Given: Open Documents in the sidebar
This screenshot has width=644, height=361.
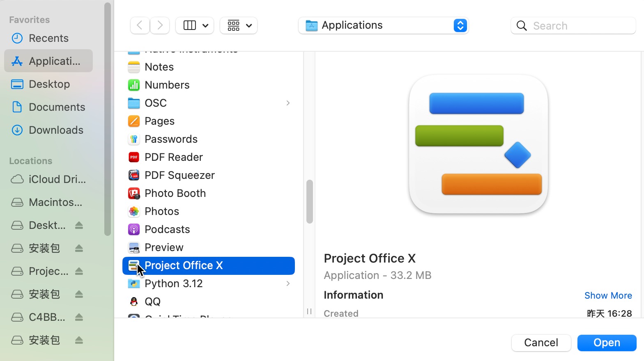Looking at the screenshot, I should [x=57, y=107].
